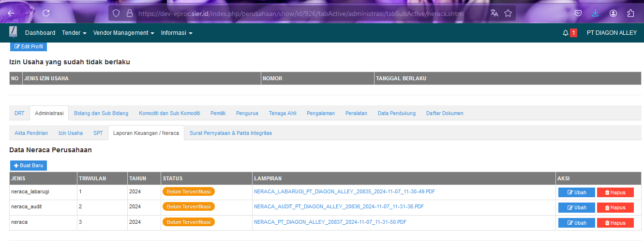This screenshot has width=644, height=247.
Task: Click Ubah for the neraca_labarugi row
Action: 577,192
